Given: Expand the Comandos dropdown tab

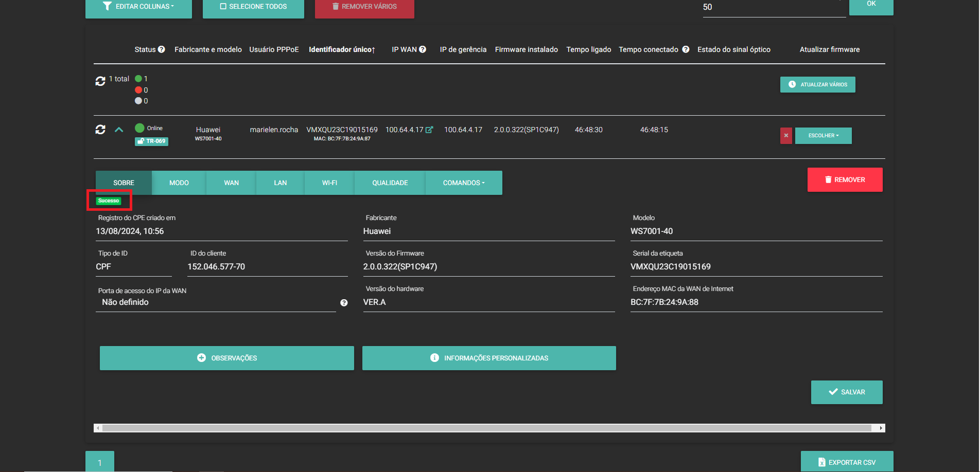Looking at the screenshot, I should (463, 183).
